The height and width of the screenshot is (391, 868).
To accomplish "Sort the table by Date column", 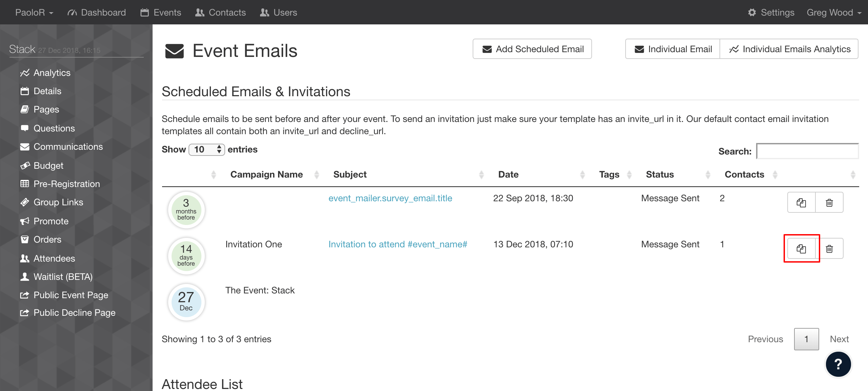I will tap(508, 174).
